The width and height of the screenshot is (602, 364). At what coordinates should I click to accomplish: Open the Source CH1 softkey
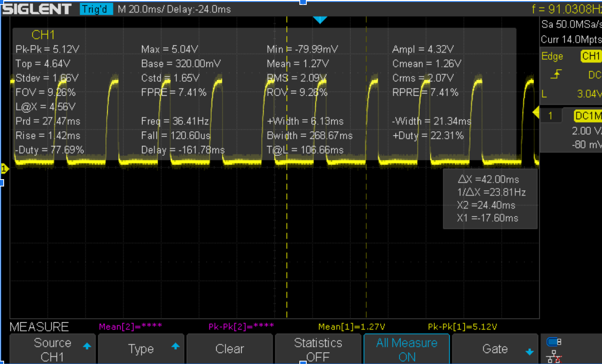pyautogui.click(x=52, y=349)
